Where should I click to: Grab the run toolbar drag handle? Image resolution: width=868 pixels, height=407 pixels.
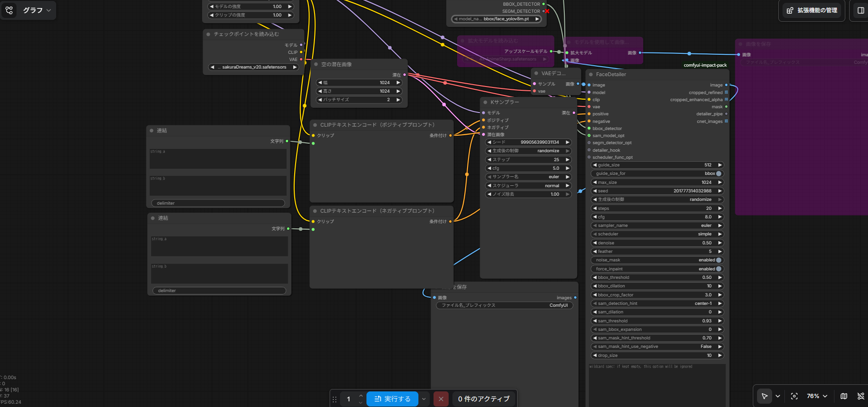(334, 399)
